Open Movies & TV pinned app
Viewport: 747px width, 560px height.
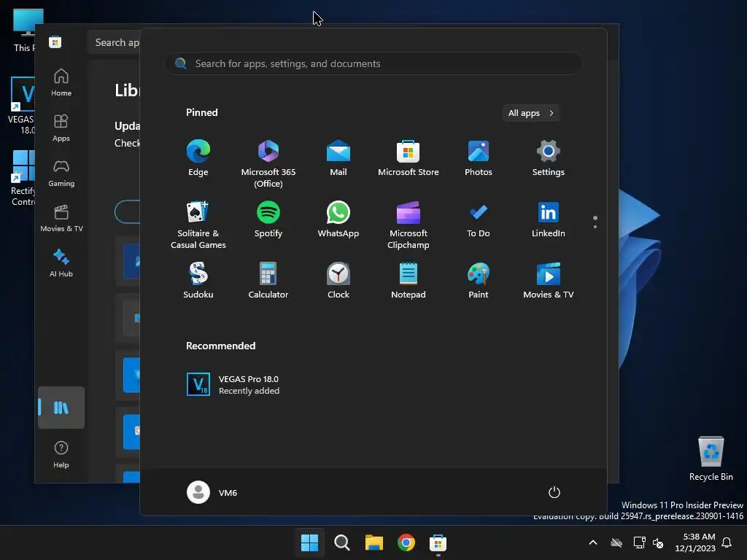click(x=549, y=281)
